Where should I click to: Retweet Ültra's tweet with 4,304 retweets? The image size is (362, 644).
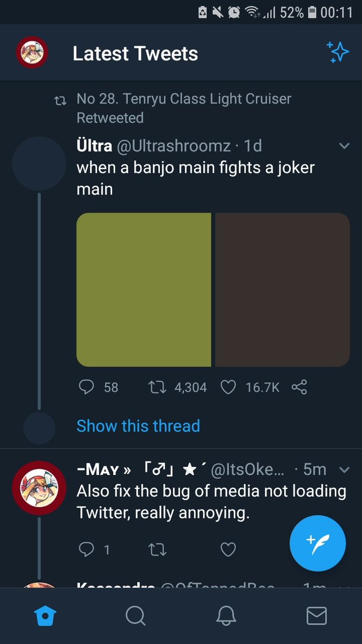point(158,387)
